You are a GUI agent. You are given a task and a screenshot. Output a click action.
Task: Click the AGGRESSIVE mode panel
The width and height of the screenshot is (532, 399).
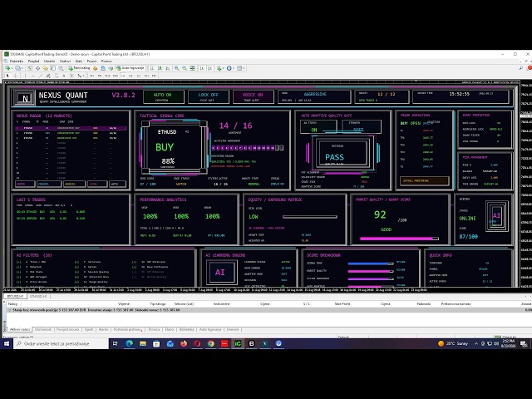[314, 96]
